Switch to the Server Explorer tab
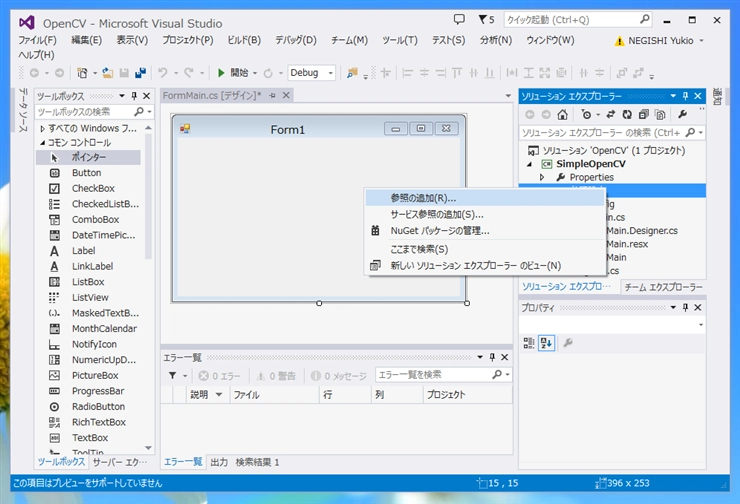Image resolution: width=740 pixels, height=504 pixels. [x=120, y=462]
